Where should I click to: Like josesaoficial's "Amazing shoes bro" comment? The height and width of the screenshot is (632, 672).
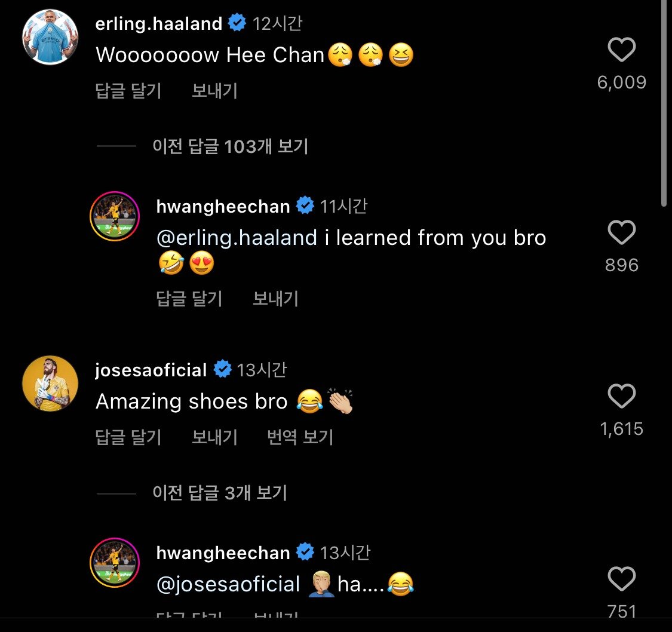click(622, 396)
